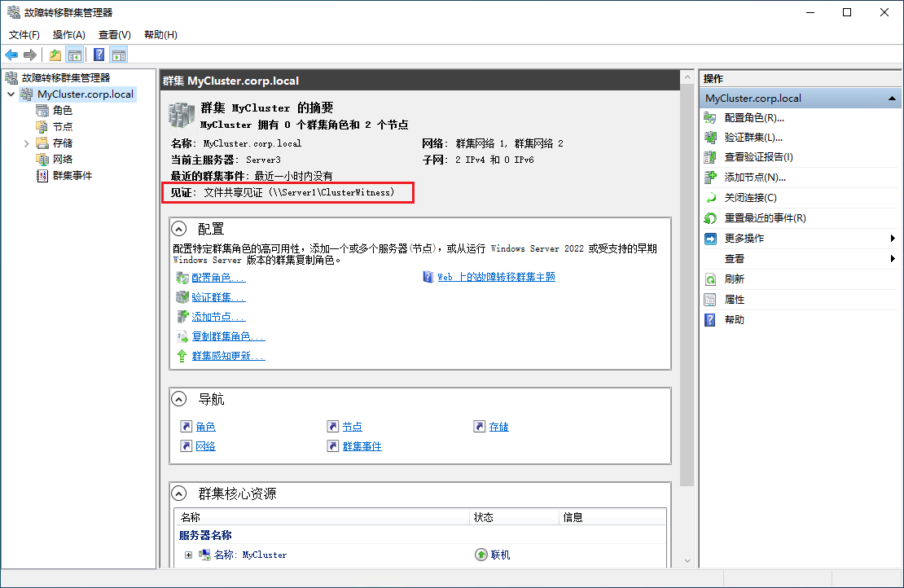Open the 查看 submenu arrow in the actions pane
The height and width of the screenshot is (588, 904).
[x=893, y=259]
